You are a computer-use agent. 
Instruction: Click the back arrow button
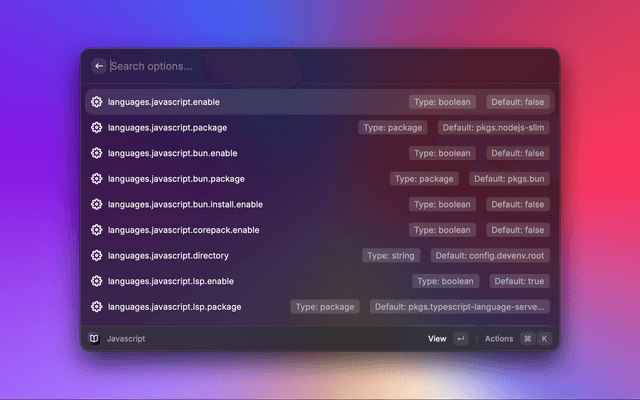[x=98, y=66]
